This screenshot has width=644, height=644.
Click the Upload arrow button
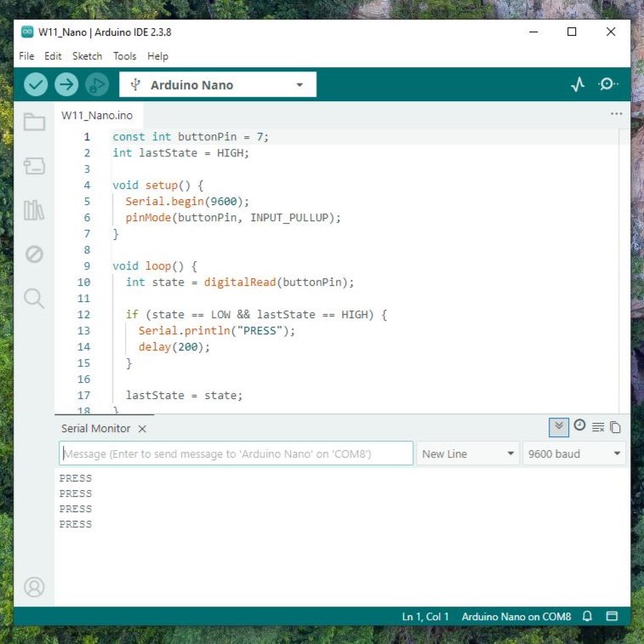66,84
